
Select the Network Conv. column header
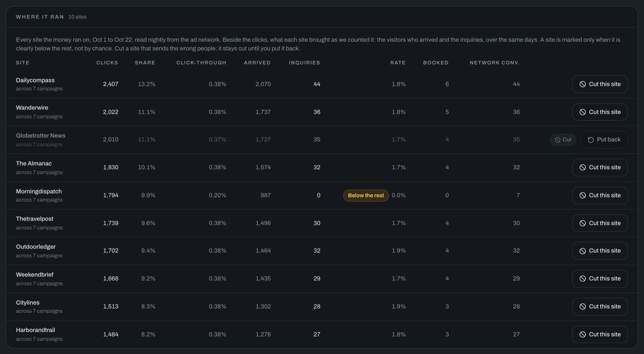pyautogui.click(x=495, y=63)
